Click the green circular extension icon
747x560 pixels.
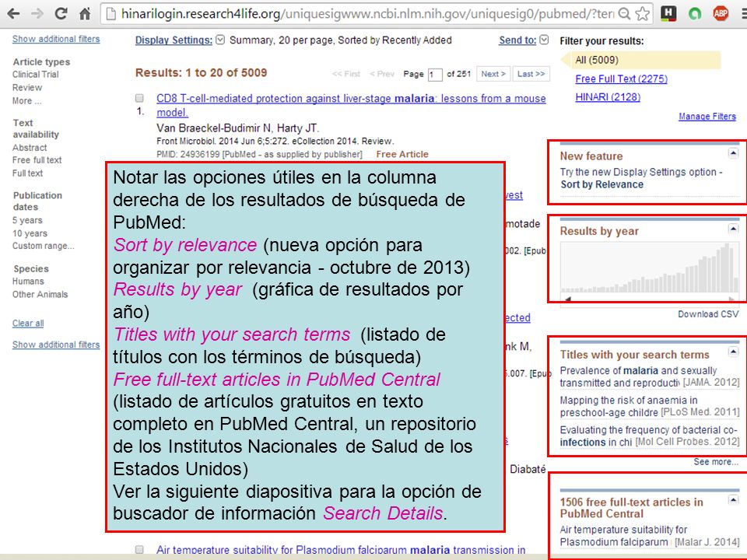coord(695,14)
